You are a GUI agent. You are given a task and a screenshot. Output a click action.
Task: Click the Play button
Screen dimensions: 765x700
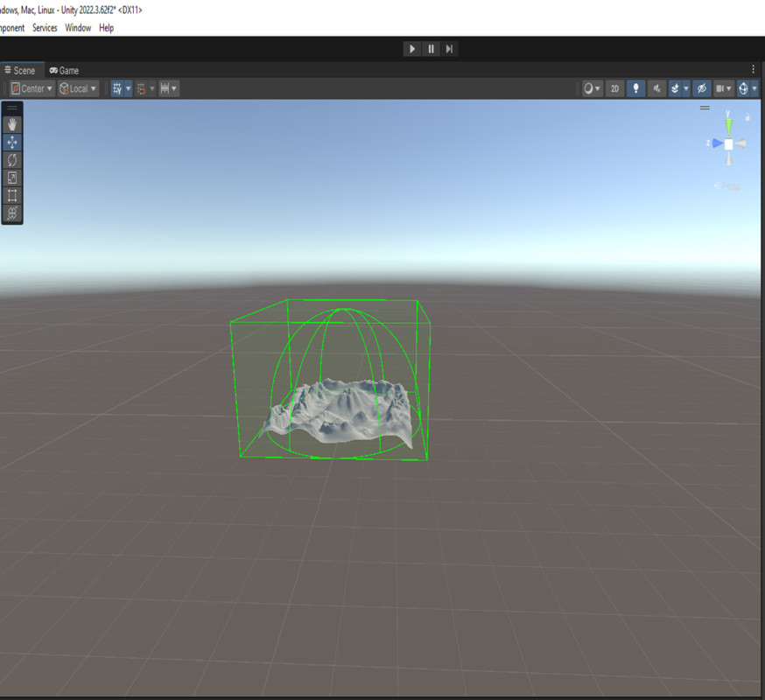click(x=412, y=49)
